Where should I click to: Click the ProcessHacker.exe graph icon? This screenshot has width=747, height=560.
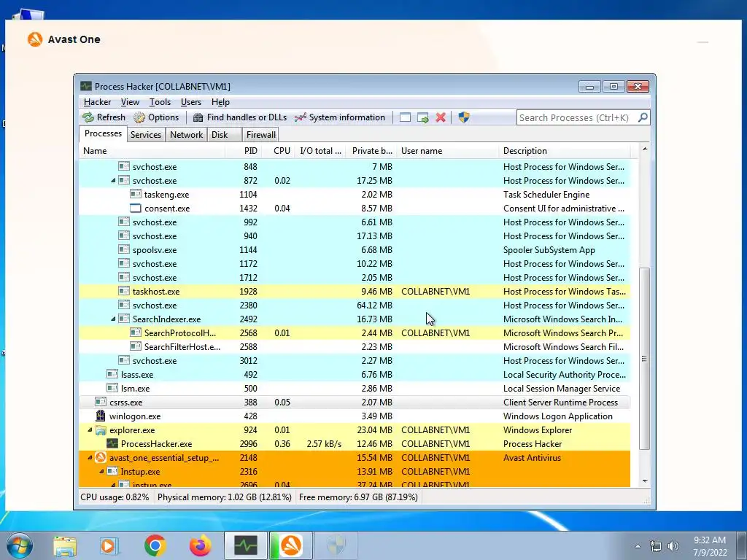point(112,444)
